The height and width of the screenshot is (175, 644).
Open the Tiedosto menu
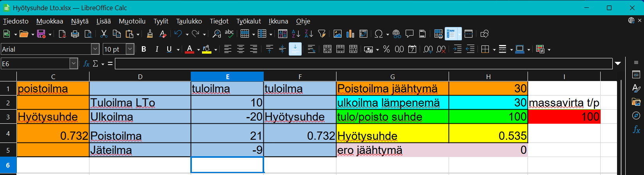[x=16, y=21]
